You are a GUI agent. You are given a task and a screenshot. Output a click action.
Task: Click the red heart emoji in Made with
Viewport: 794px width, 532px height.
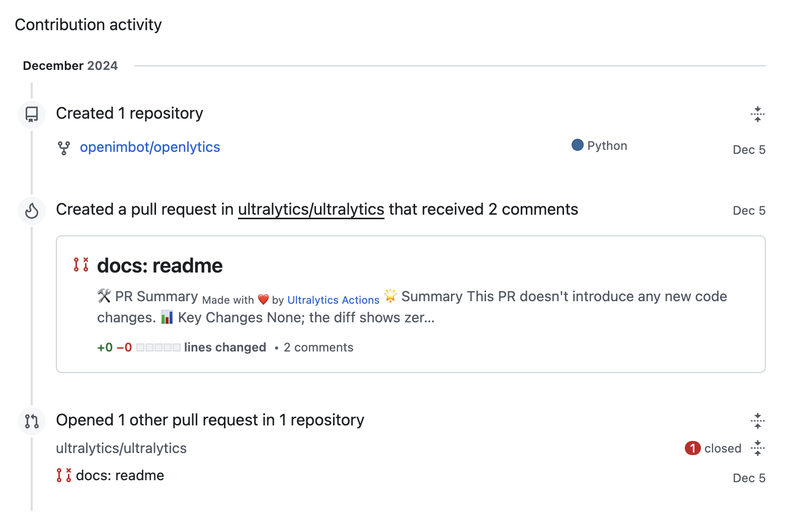pyautogui.click(x=263, y=300)
